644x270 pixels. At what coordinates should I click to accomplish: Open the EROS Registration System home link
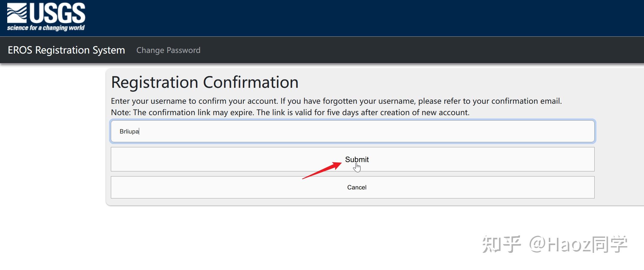point(66,50)
